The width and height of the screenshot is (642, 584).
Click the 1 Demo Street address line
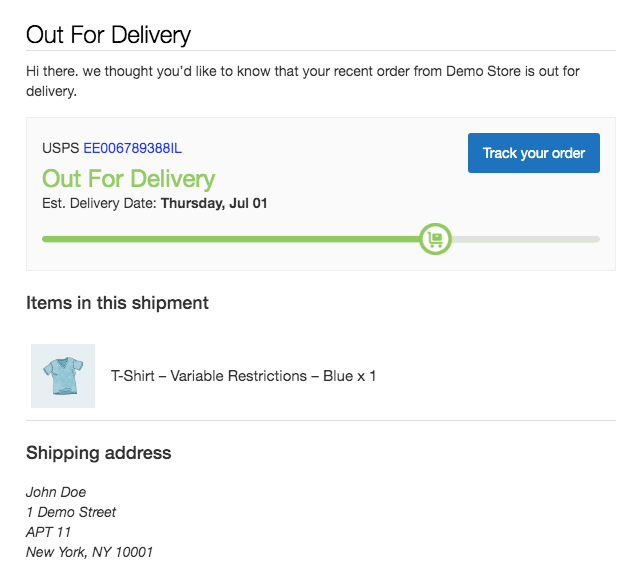coord(71,512)
